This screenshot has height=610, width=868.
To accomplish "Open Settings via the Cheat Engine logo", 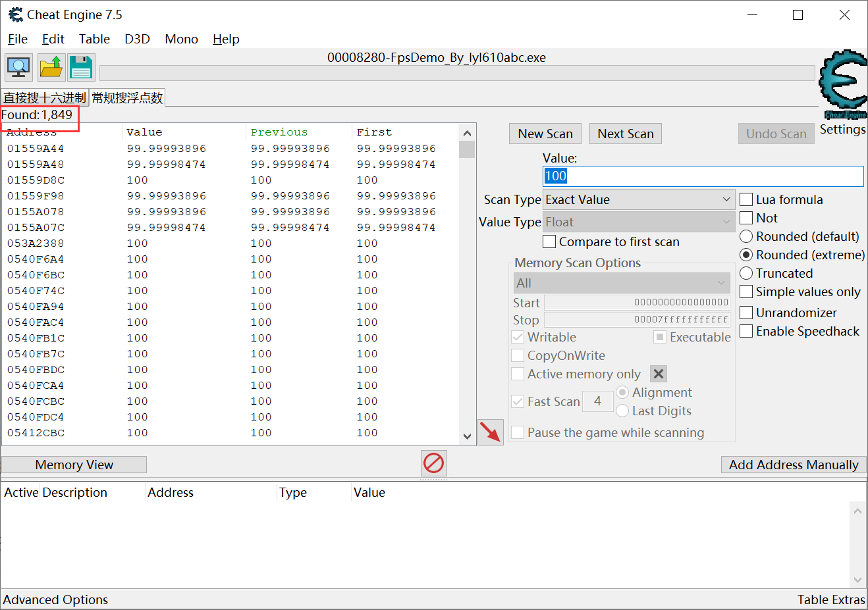I will 843,84.
